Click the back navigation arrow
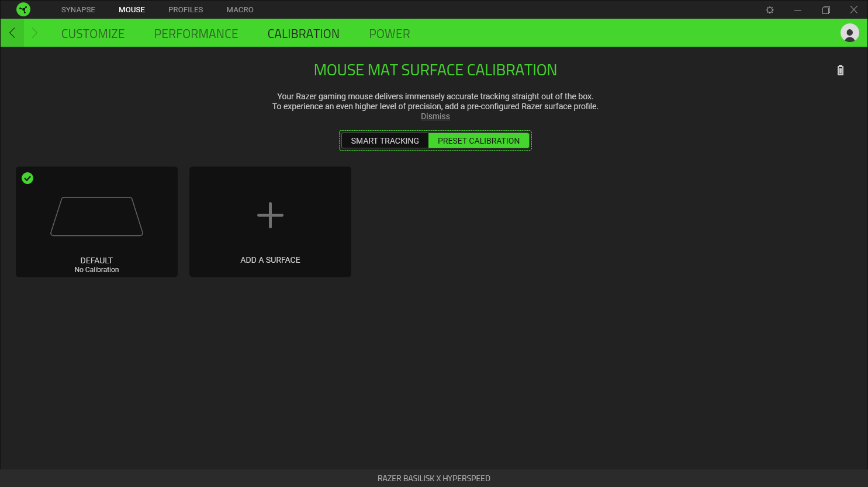The height and width of the screenshot is (487, 868). pyautogui.click(x=12, y=33)
